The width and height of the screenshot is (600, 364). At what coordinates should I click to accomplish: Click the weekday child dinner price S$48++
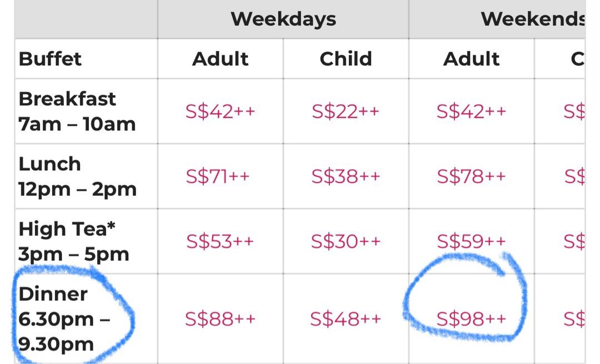tap(346, 318)
